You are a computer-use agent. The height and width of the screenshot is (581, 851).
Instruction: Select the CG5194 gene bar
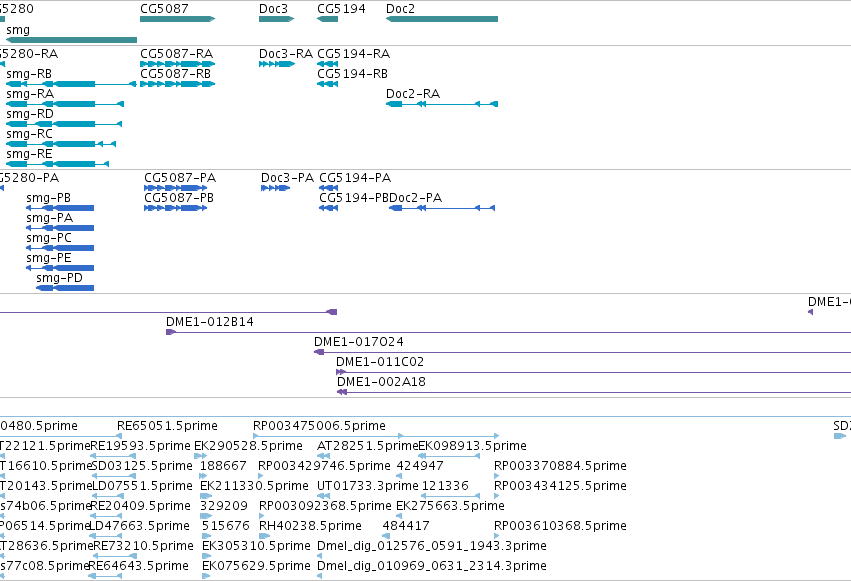click(x=327, y=19)
